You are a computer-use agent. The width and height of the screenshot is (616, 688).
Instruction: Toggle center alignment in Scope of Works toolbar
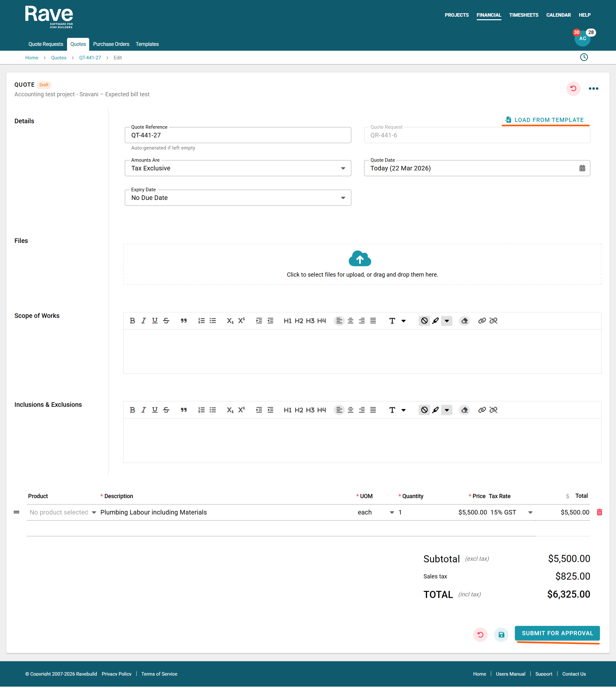tap(351, 321)
